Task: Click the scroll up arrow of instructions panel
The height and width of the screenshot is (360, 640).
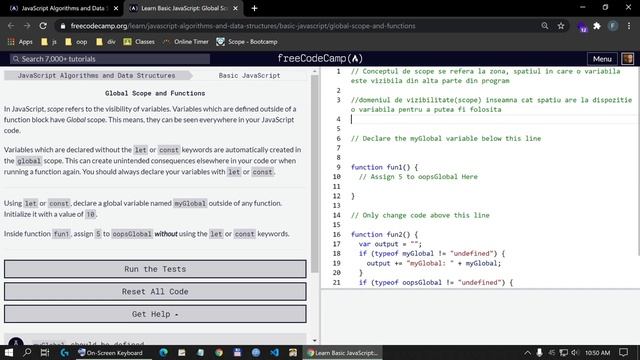Action: [314, 71]
